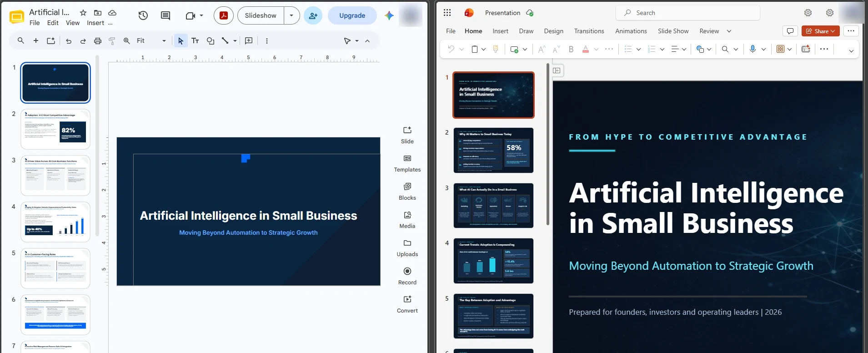Check cloud save status in Google Slides
This screenshot has height=353, width=868.
112,13
